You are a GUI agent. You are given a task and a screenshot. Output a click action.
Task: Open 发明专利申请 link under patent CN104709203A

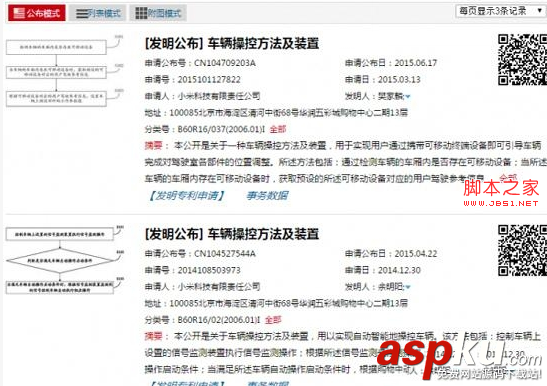click(187, 195)
